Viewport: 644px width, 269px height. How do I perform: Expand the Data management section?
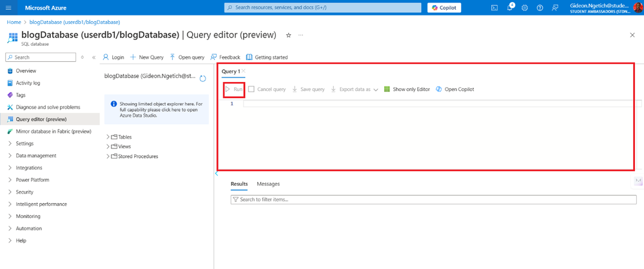[35, 155]
